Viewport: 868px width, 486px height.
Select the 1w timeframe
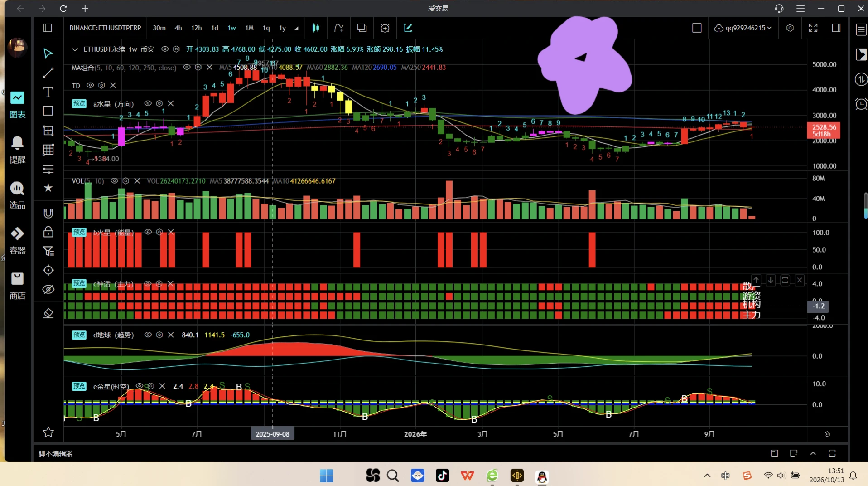(231, 28)
